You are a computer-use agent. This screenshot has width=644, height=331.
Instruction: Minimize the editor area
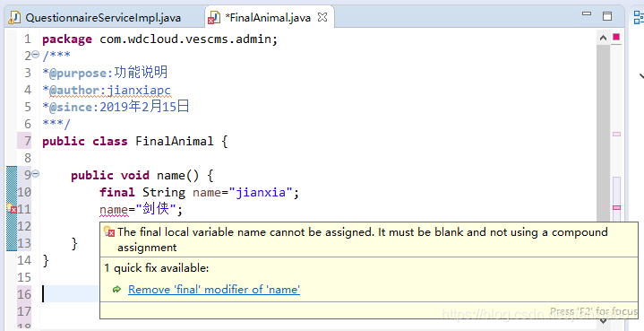click(x=587, y=14)
